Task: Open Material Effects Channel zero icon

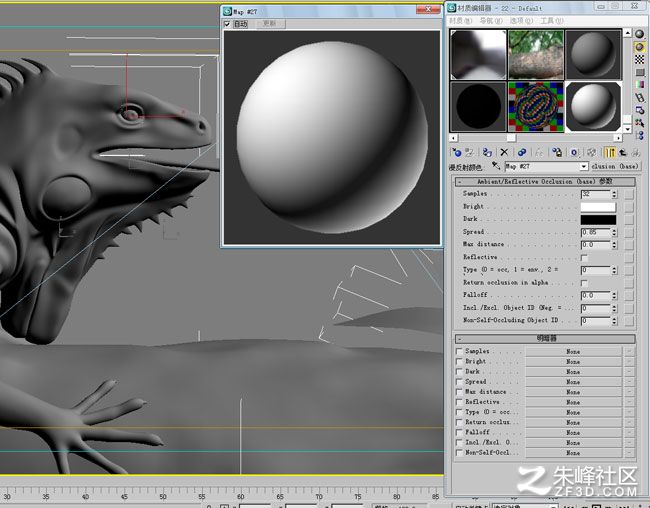Action: (x=574, y=152)
